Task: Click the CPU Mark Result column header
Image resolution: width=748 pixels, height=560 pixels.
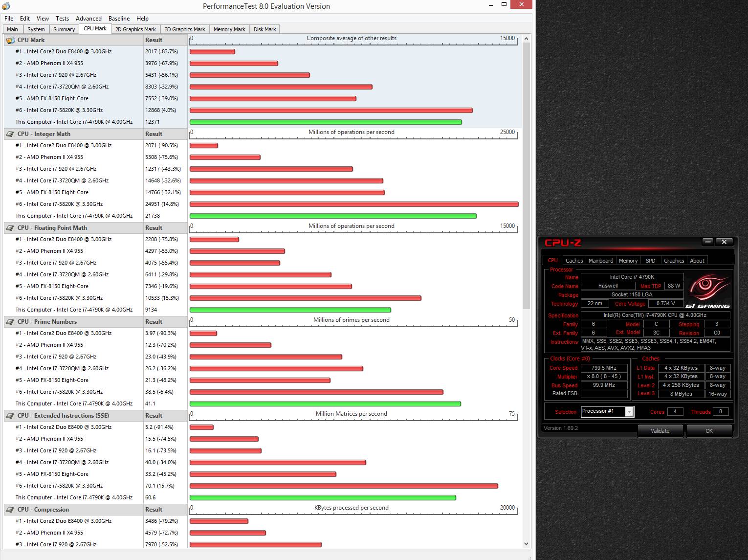Action: pyautogui.click(x=165, y=40)
